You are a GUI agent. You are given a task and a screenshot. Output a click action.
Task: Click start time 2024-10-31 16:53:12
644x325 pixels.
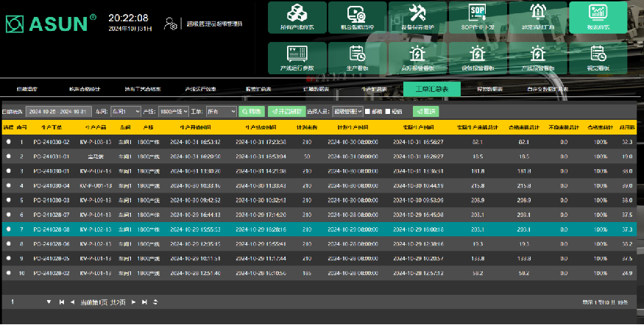(x=196, y=142)
